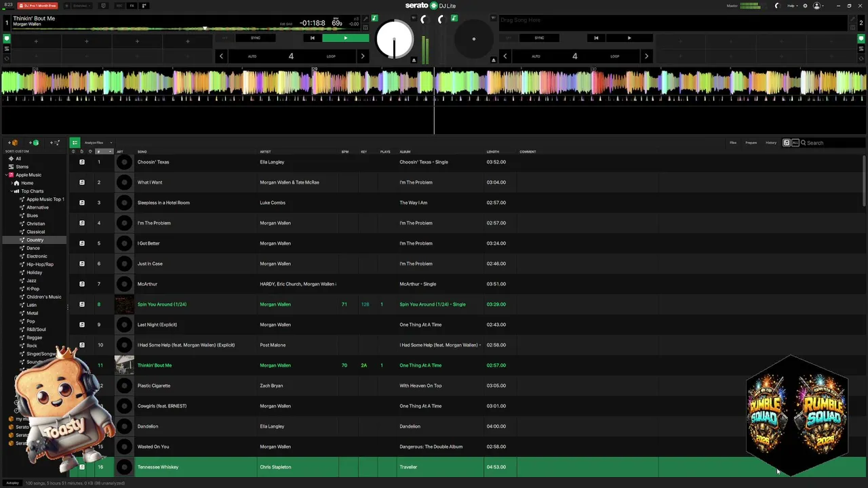Collapse the Top Charts folder
Image resolution: width=868 pixels, height=488 pixels.
tap(11, 191)
